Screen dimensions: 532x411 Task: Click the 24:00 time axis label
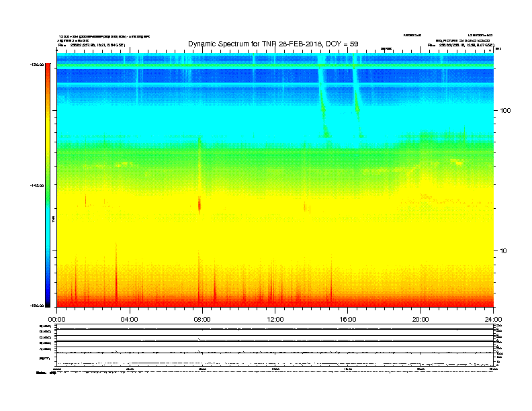(x=493, y=319)
